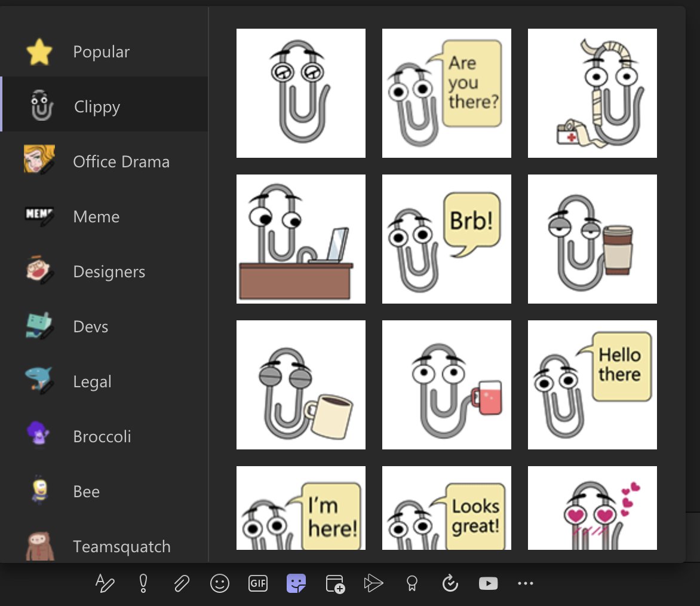The height and width of the screenshot is (606, 700).
Task: Open the Teamsquatch sticker category
Action: pos(104,546)
